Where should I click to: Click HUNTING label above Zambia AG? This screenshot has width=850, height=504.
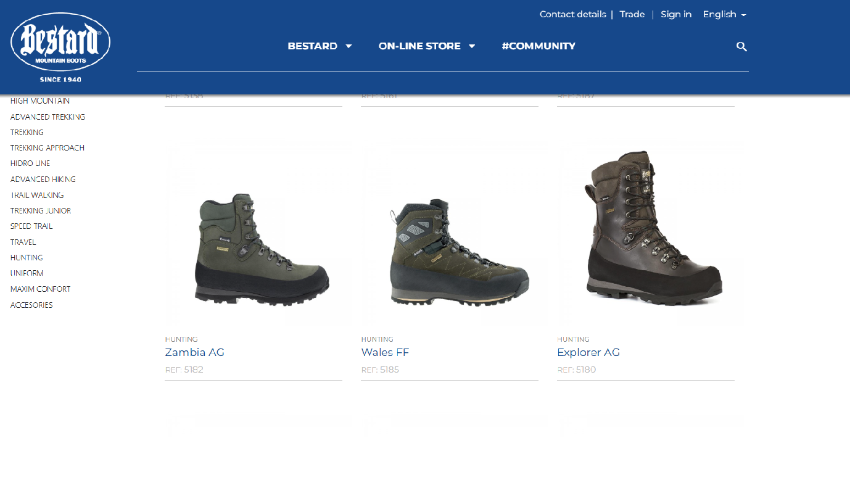coord(181,339)
